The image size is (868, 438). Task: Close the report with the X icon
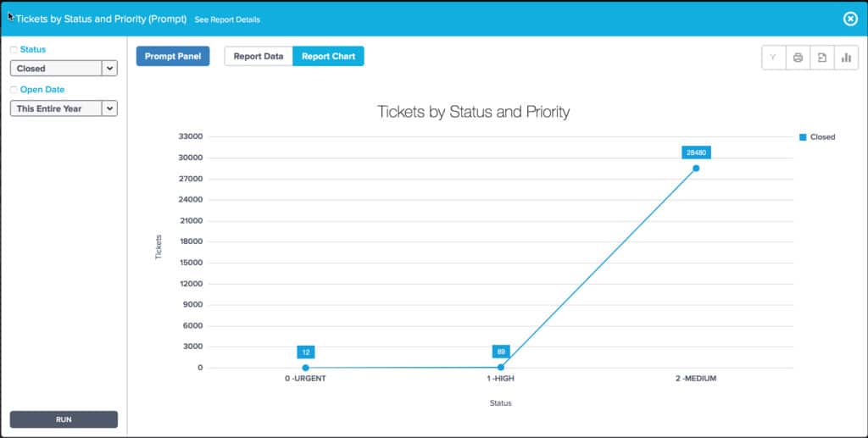tap(850, 19)
